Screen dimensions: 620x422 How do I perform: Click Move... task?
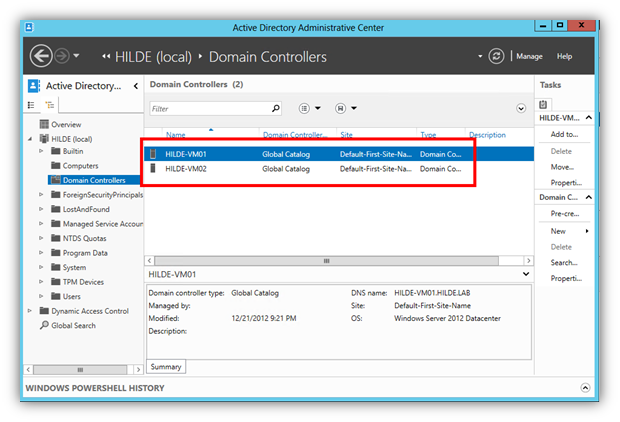coord(562,167)
